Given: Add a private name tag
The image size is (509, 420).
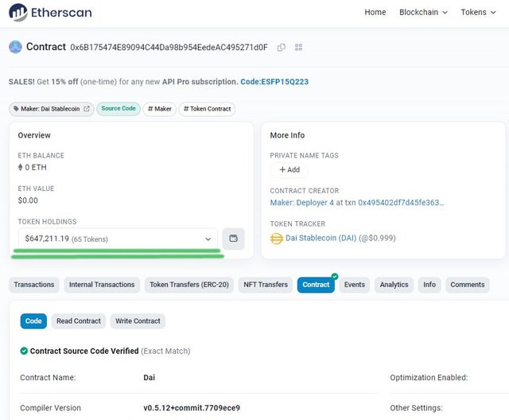Looking at the screenshot, I should tap(289, 169).
